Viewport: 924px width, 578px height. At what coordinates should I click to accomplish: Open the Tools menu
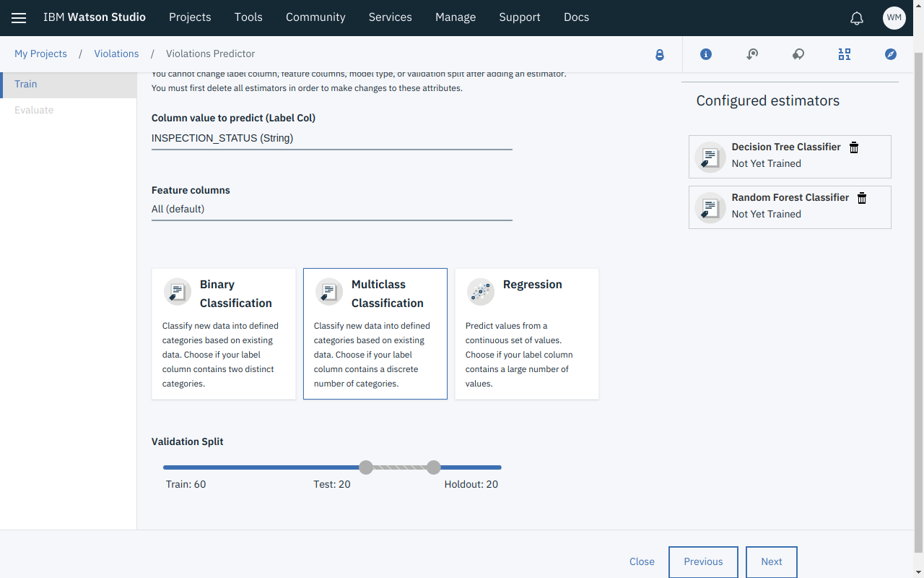(x=248, y=17)
